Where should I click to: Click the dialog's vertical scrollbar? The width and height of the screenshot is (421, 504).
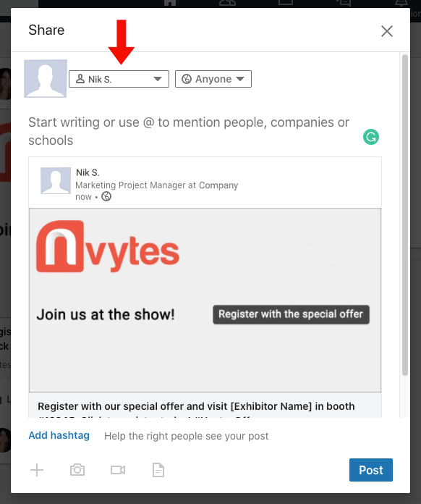click(405, 215)
